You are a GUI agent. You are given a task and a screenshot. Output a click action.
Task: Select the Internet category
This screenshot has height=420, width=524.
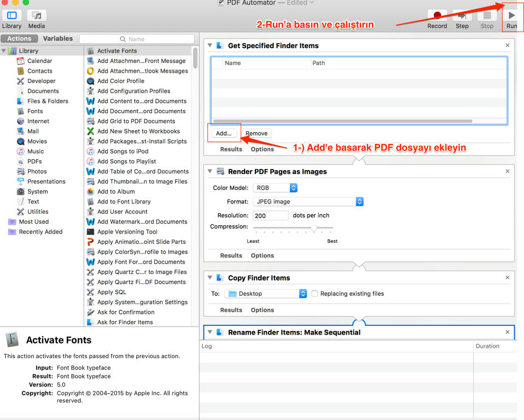click(x=38, y=121)
